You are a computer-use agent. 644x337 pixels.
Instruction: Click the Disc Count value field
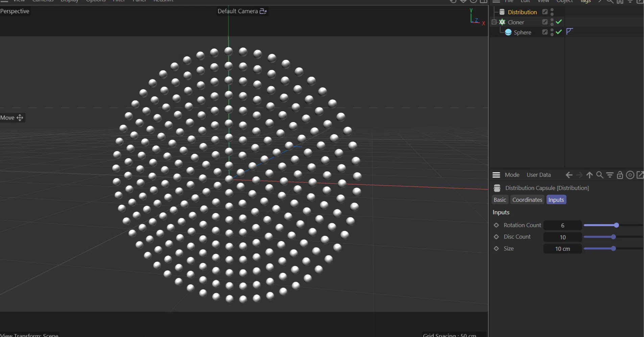click(563, 237)
